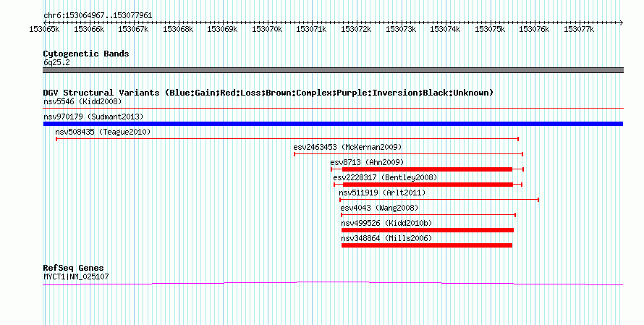Click the blue nsv970179 gain bar

point(333,124)
